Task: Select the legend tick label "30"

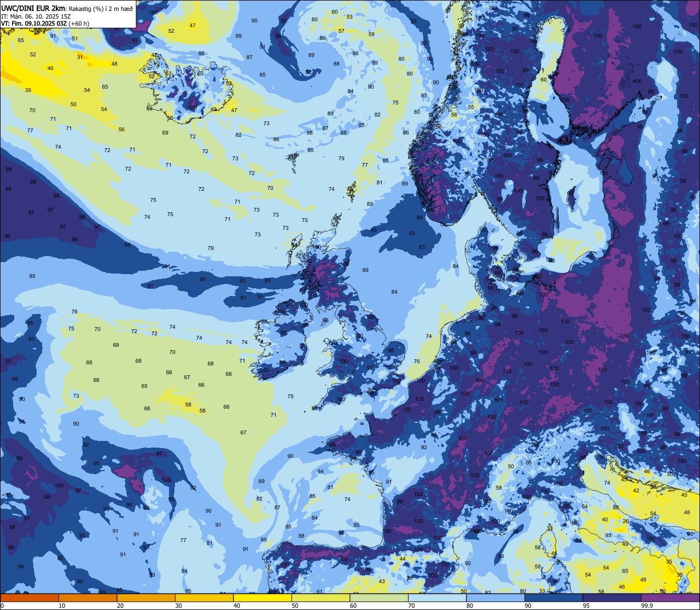Action: pos(178,606)
